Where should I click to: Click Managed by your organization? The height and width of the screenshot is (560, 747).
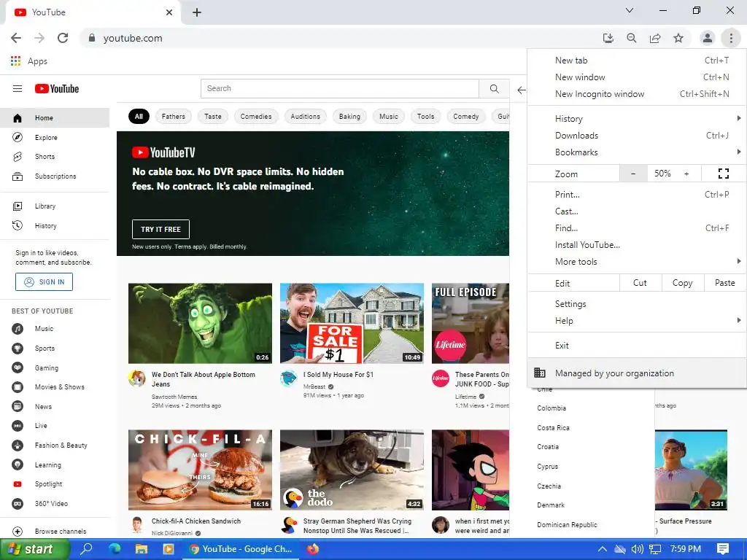[x=637, y=373]
